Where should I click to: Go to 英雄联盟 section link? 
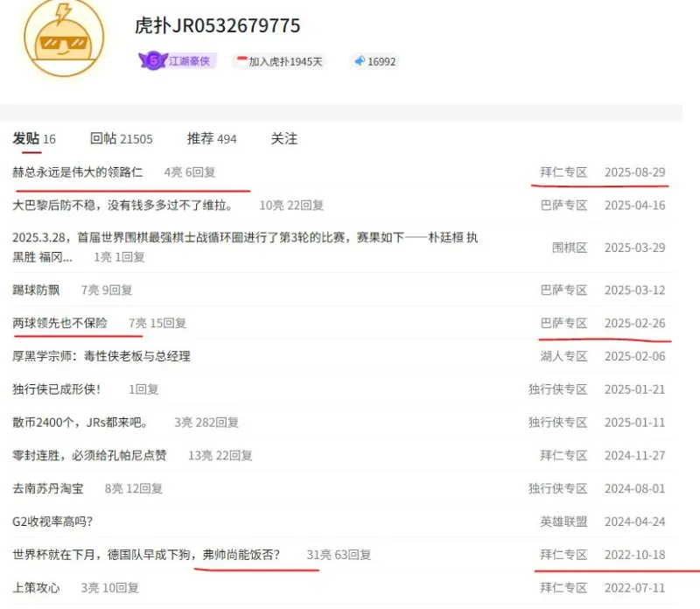point(563,522)
